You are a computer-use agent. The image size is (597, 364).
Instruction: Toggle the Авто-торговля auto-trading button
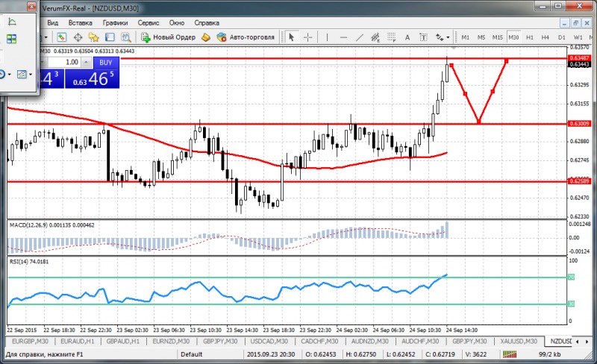(x=246, y=37)
